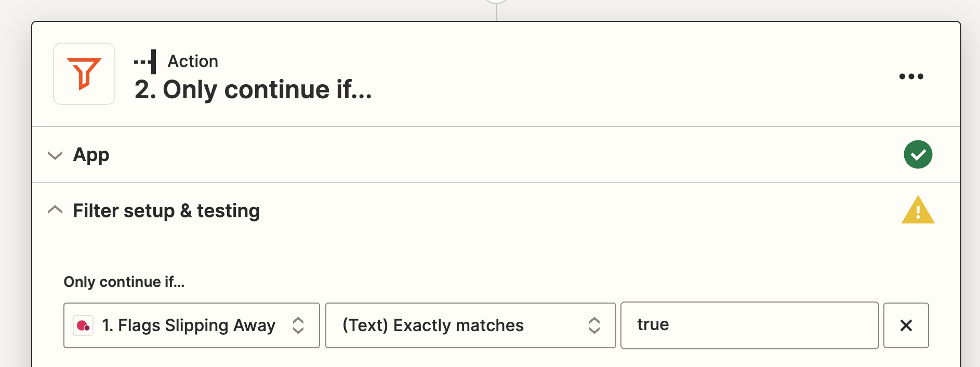Expand the App section

coord(55,155)
